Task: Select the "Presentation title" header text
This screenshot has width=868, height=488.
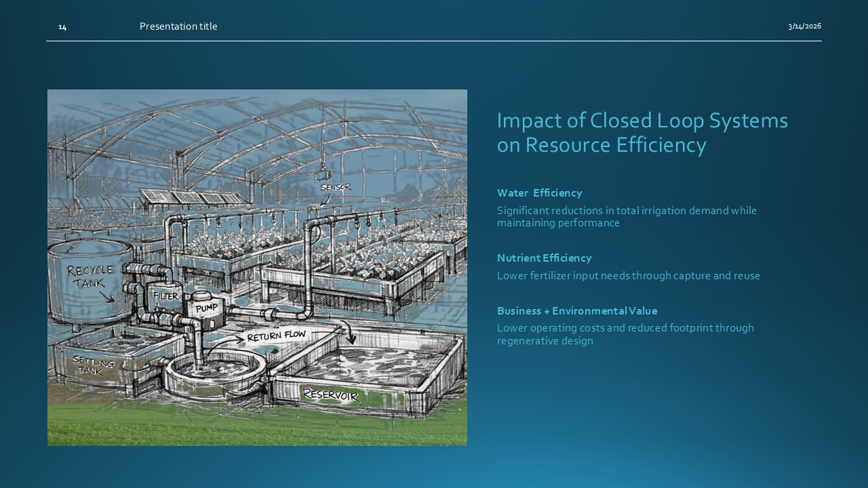Action: coord(178,26)
